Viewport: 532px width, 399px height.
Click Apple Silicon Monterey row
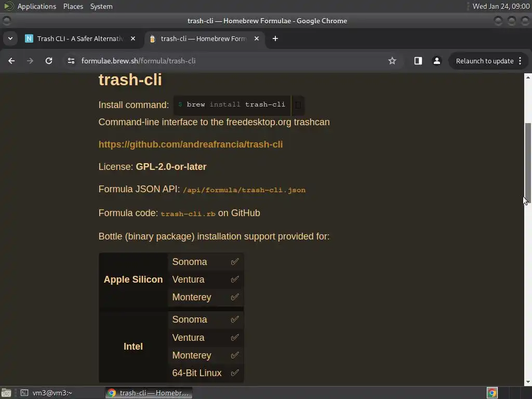[206, 297]
